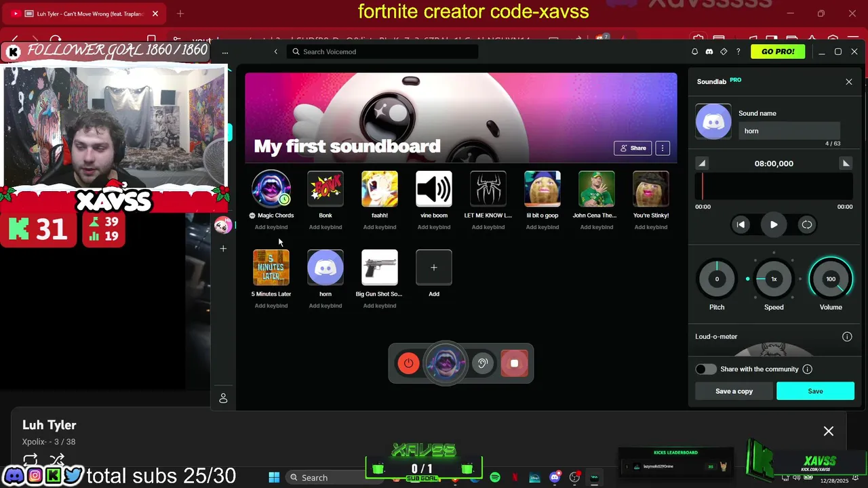The height and width of the screenshot is (488, 868).
Task: Add keybind for You're Stinky!
Action: (x=651, y=227)
